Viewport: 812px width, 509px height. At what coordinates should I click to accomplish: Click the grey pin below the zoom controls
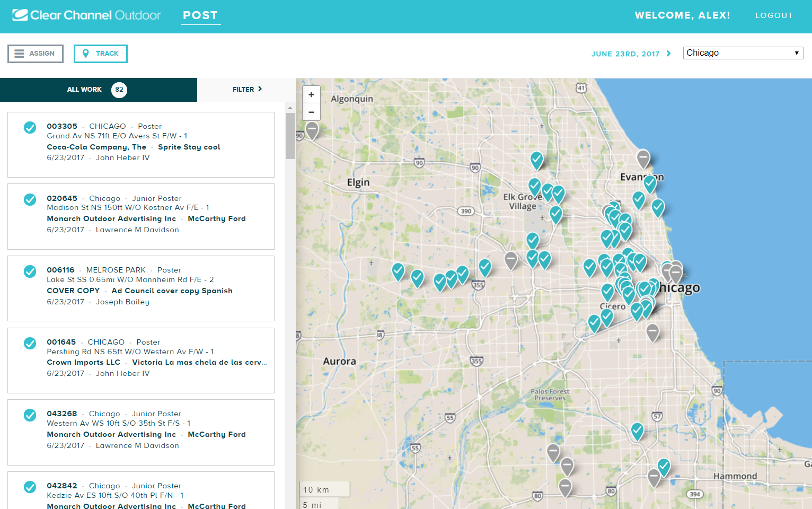click(x=312, y=129)
